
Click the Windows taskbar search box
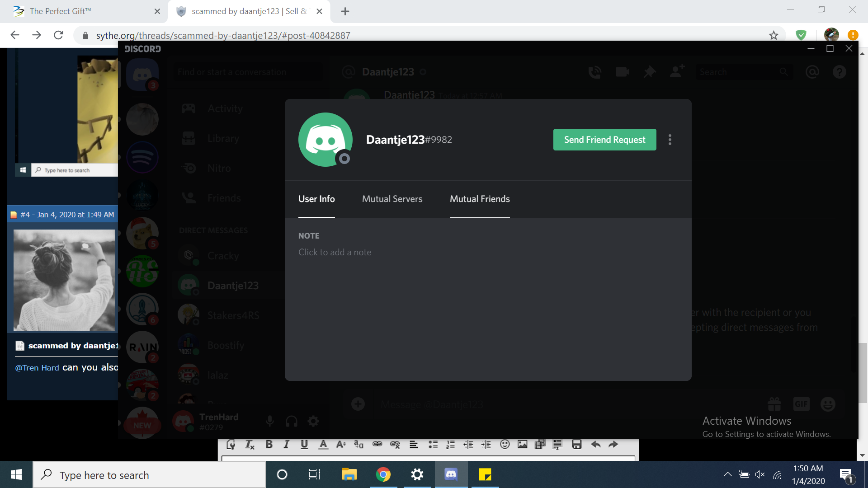(149, 475)
